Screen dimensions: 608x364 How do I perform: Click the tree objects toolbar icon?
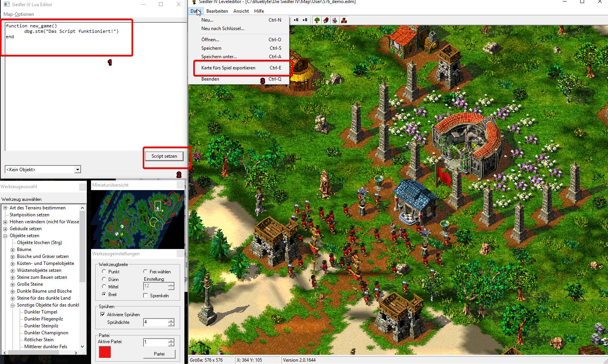pyautogui.click(x=317, y=20)
